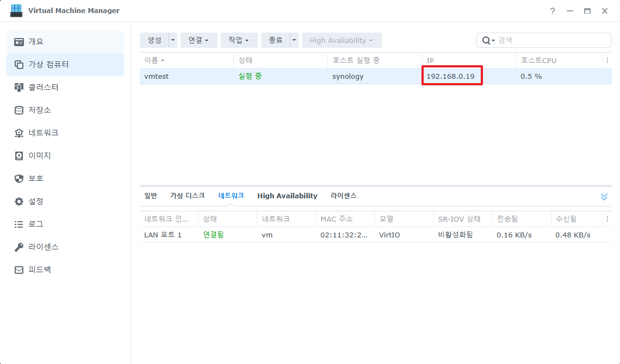620x364 pixels.
Task: Click the 라이센스 key sidebar icon
Action: point(19,247)
